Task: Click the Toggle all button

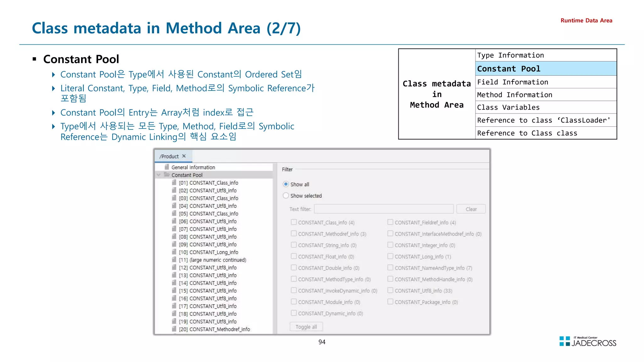Action: 306,327
